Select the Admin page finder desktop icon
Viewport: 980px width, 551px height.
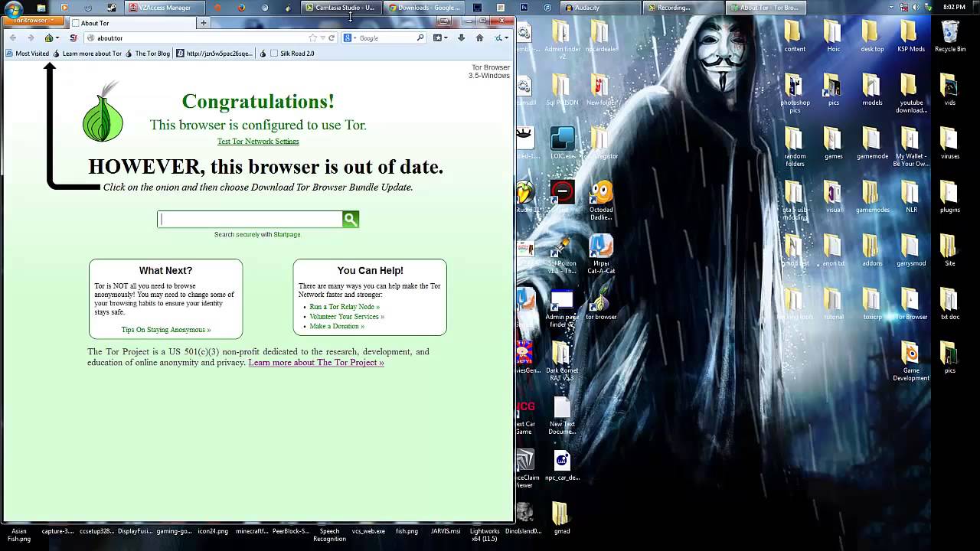562,308
